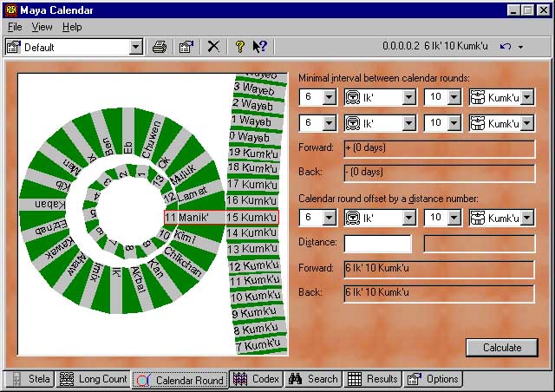Screen dimensions: 555x392
Task: Open the File menu
Action: [x=15, y=27]
